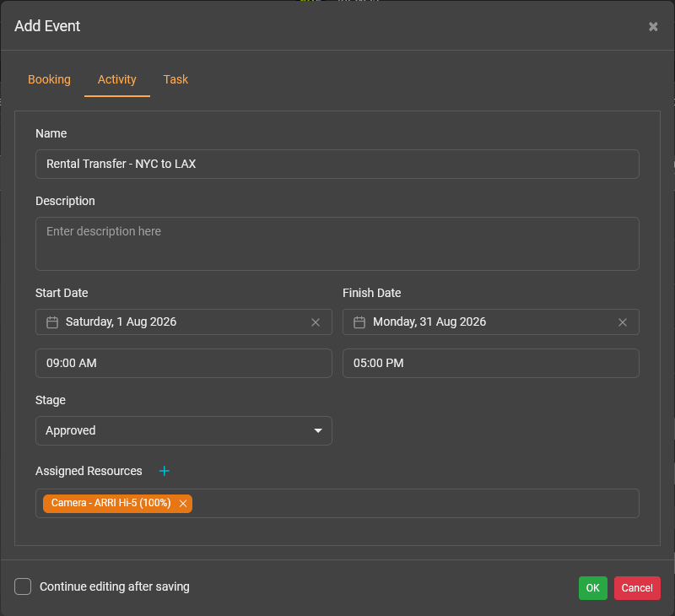
Task: Select the Activity tab
Action: click(x=116, y=79)
